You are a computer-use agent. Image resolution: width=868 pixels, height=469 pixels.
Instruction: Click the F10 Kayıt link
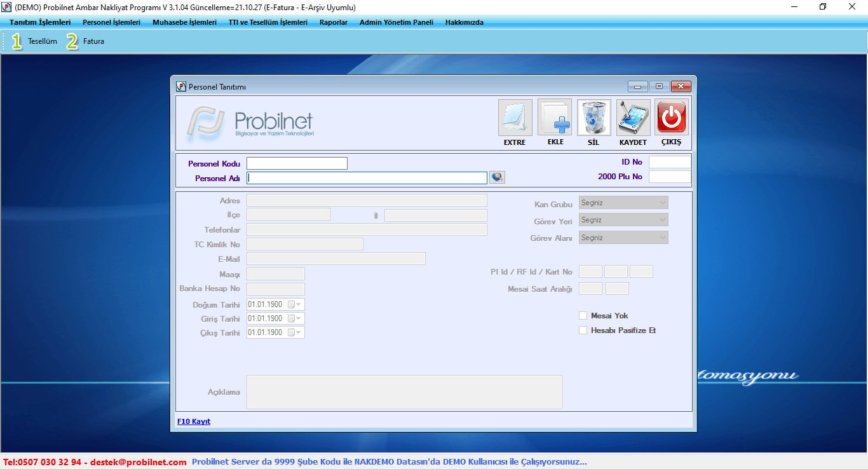click(193, 421)
